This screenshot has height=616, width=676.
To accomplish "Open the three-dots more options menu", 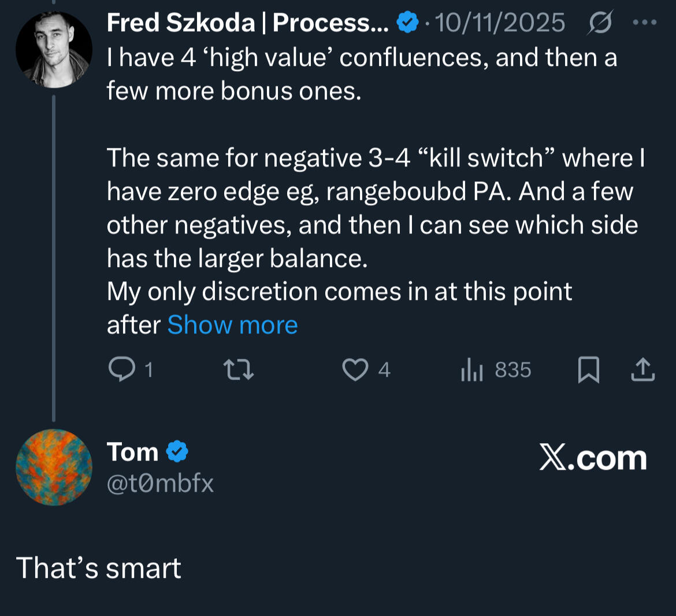I will pos(645,23).
